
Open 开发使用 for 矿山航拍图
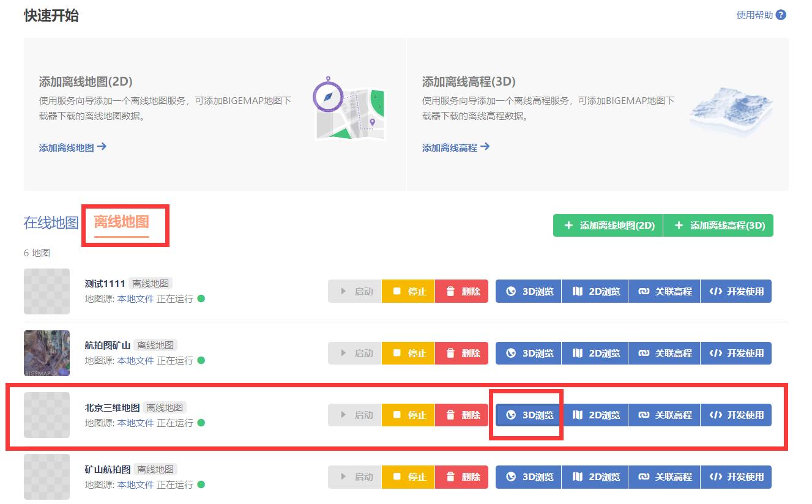point(736,476)
